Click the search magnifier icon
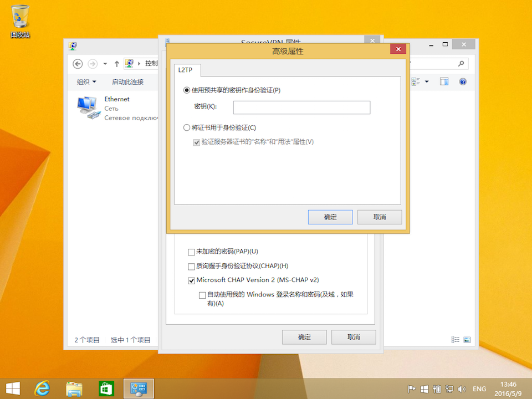This screenshot has height=399, width=532. [x=461, y=63]
